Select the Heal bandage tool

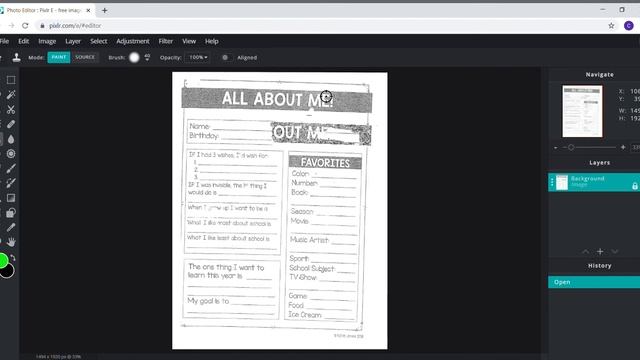[11, 124]
